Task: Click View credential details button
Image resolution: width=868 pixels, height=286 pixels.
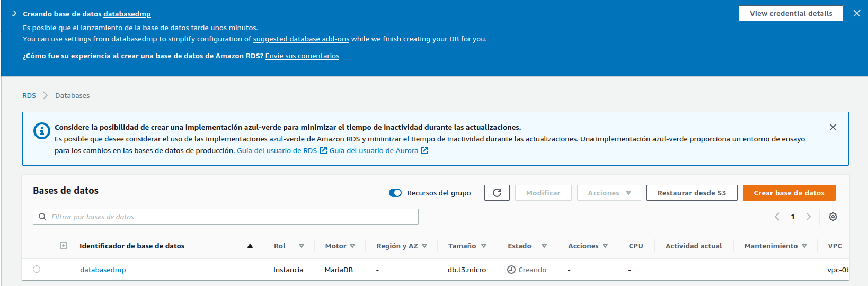Action: [x=791, y=13]
